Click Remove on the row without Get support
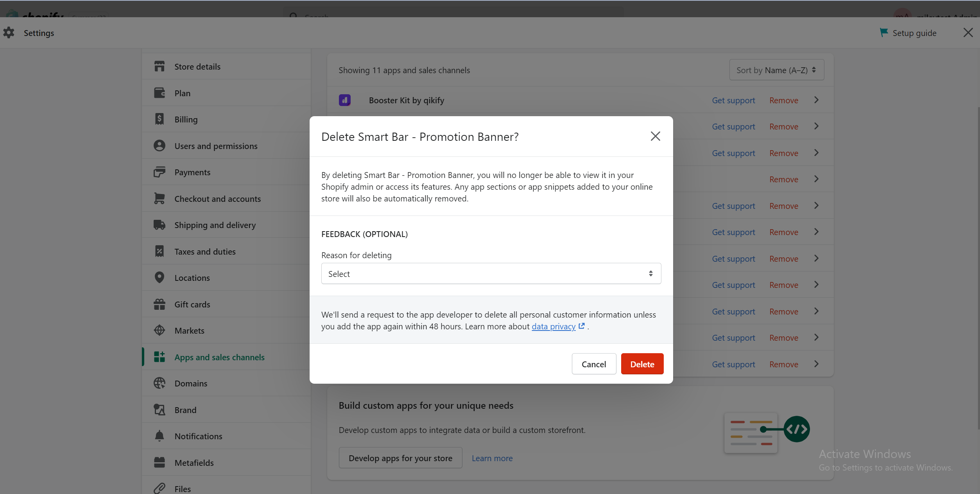This screenshot has height=494, width=980. pos(784,179)
